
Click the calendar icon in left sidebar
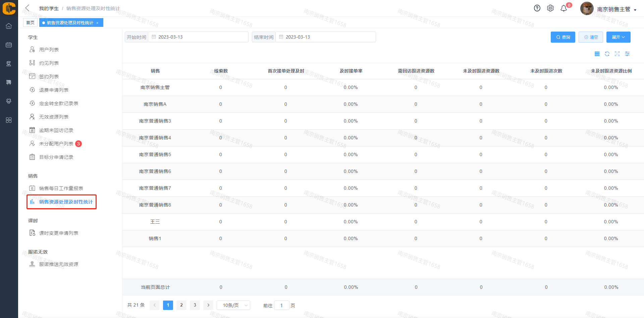coord(9,45)
